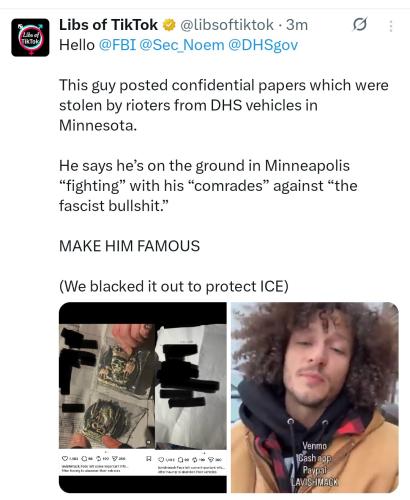This screenshot has width=410, height=500.
Task: Open the Libs of TikTok profile avatar
Action: point(30,37)
